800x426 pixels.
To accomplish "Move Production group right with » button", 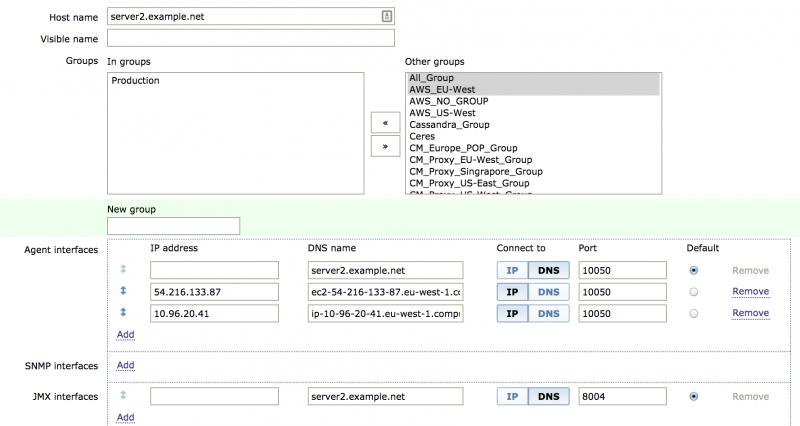I will coord(384,146).
